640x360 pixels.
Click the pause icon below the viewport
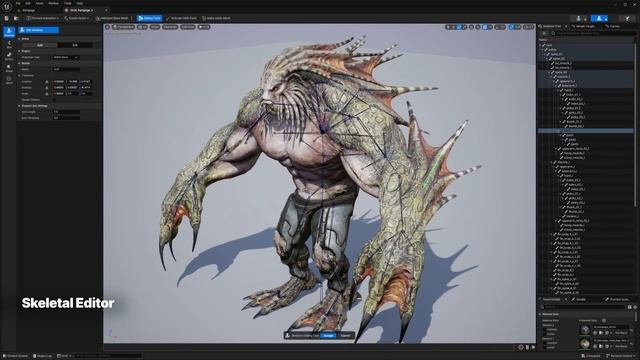(x=527, y=347)
